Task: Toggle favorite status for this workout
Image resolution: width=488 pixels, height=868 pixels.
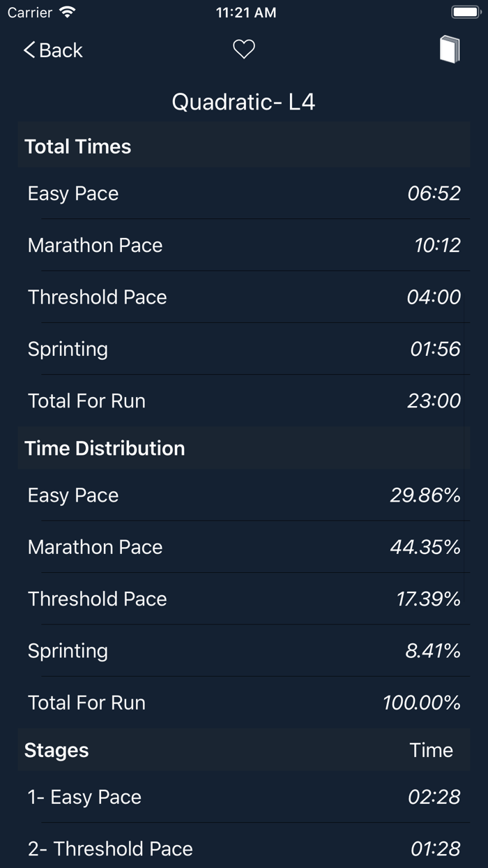Action: (x=243, y=49)
